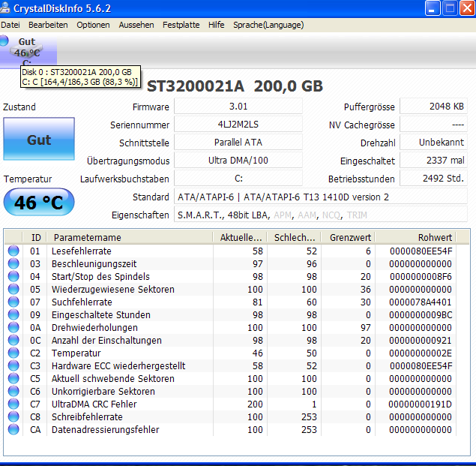Click the Schnittstelle field Parallel ATA
The image size is (476, 466).
pyautogui.click(x=238, y=143)
